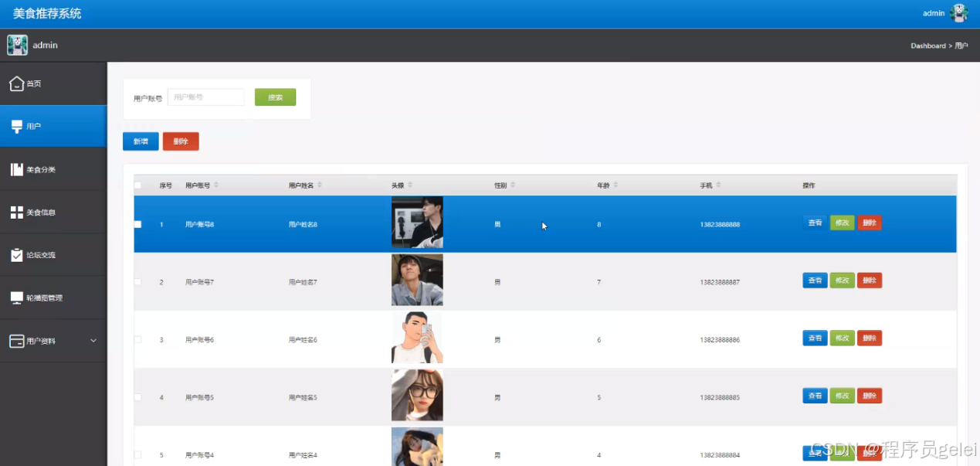Click the blue 新增 add button
980x466 pixels.
[141, 141]
